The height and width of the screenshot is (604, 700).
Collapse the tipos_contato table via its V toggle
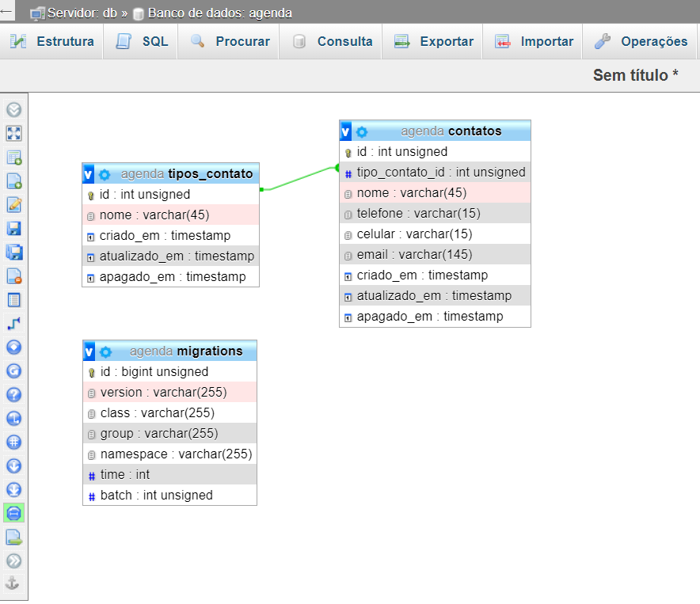(89, 173)
